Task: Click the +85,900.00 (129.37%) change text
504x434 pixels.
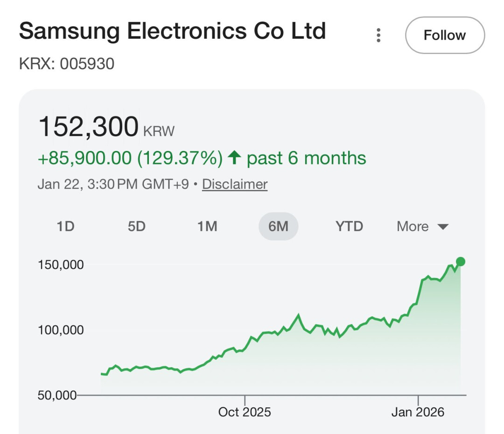Action: click(130, 158)
